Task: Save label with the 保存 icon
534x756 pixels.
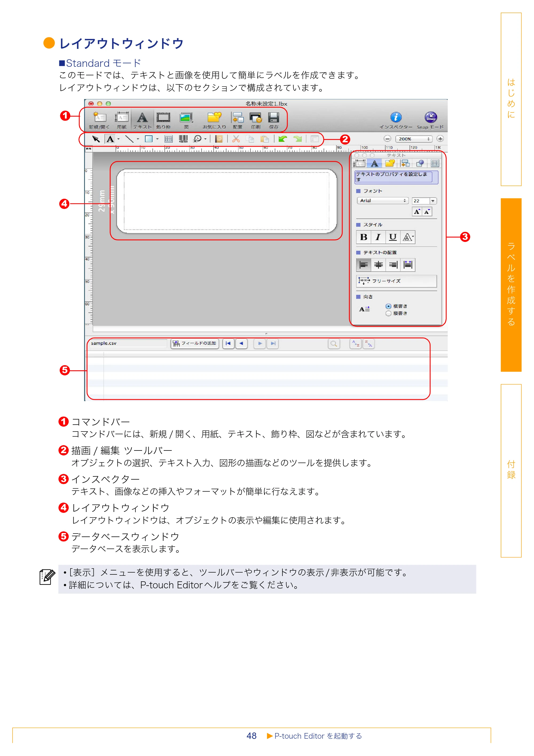Action: click(x=274, y=120)
